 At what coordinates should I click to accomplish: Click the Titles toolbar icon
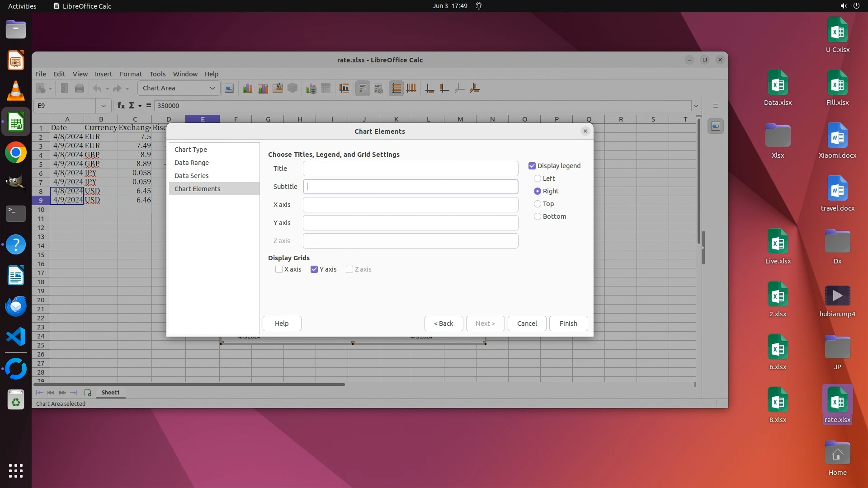344,89
